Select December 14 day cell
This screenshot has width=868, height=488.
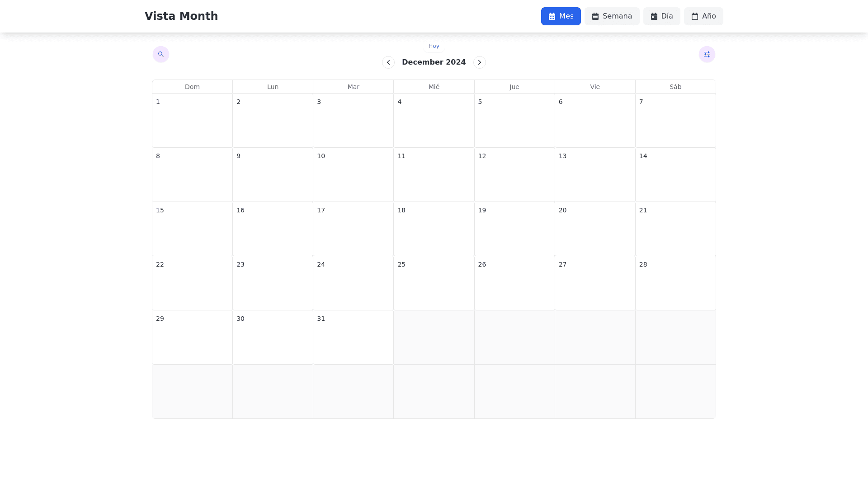(675, 174)
